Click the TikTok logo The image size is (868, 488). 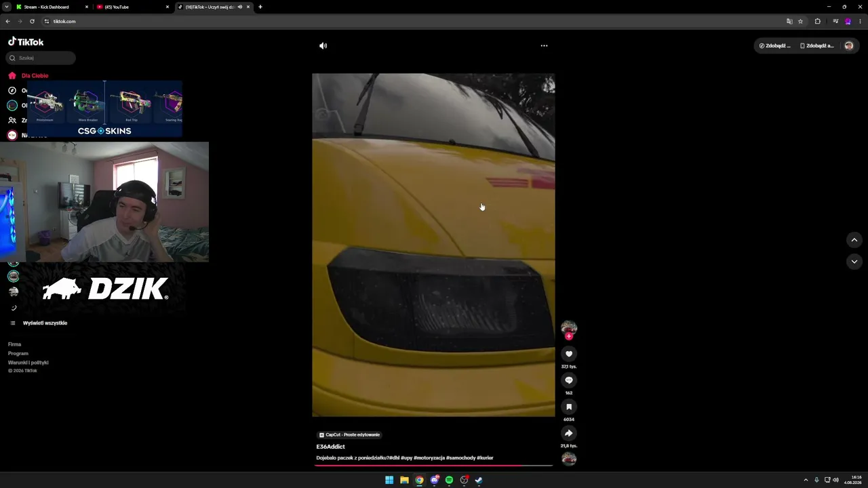coord(26,41)
